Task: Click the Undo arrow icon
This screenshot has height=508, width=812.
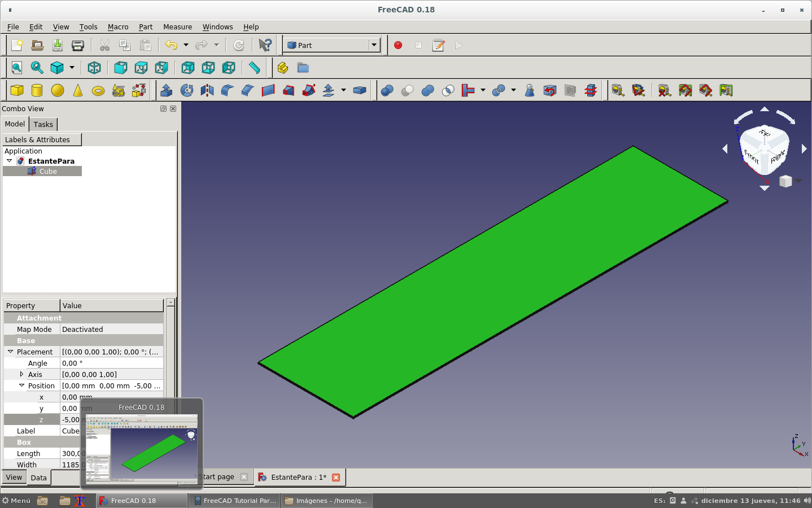Action: (171, 45)
